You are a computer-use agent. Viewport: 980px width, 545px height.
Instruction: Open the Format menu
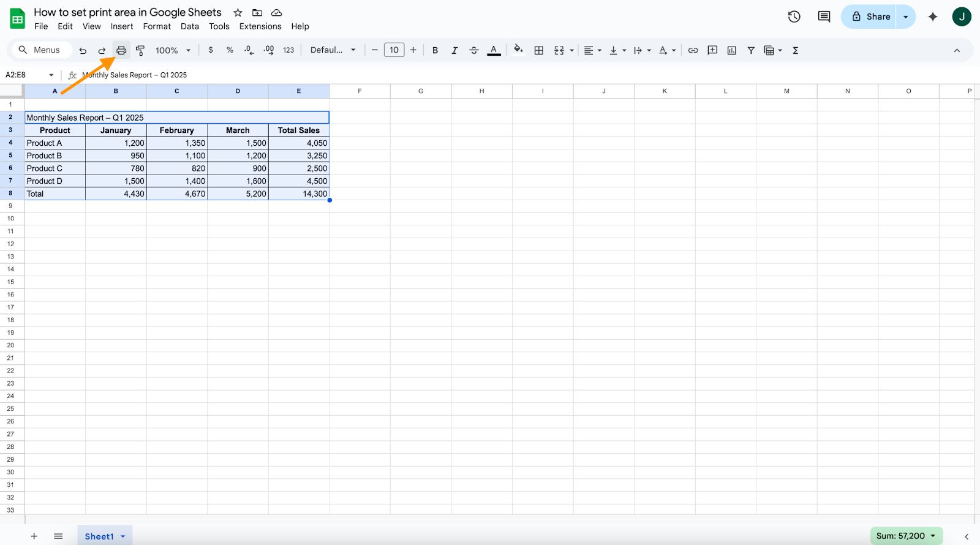(x=157, y=26)
